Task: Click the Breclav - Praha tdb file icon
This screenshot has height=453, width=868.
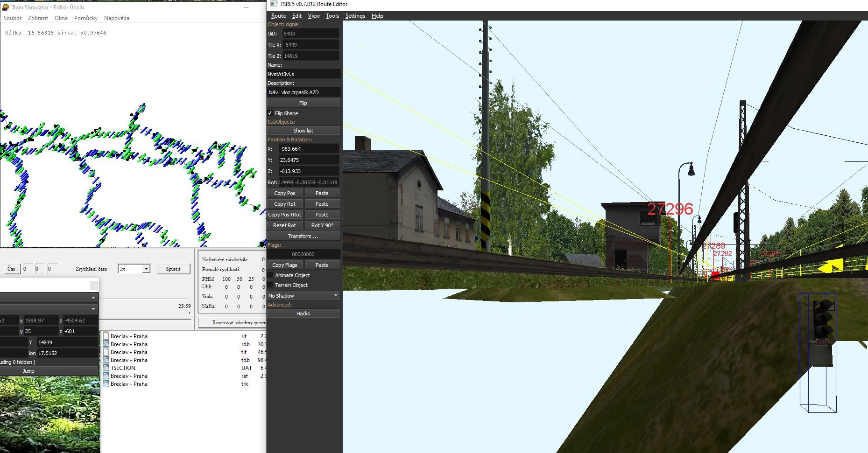Action: point(106,360)
